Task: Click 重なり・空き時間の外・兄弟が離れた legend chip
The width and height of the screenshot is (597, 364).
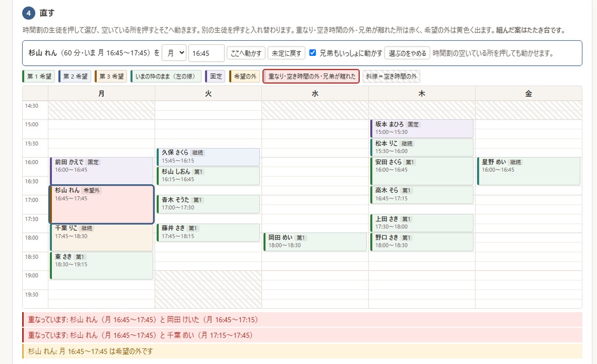Action: 311,76
